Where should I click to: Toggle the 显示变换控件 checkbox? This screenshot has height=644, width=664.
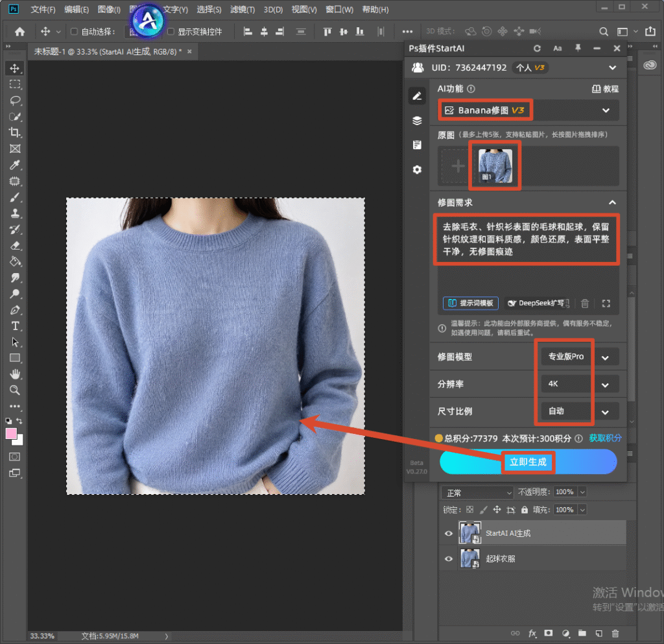171,31
